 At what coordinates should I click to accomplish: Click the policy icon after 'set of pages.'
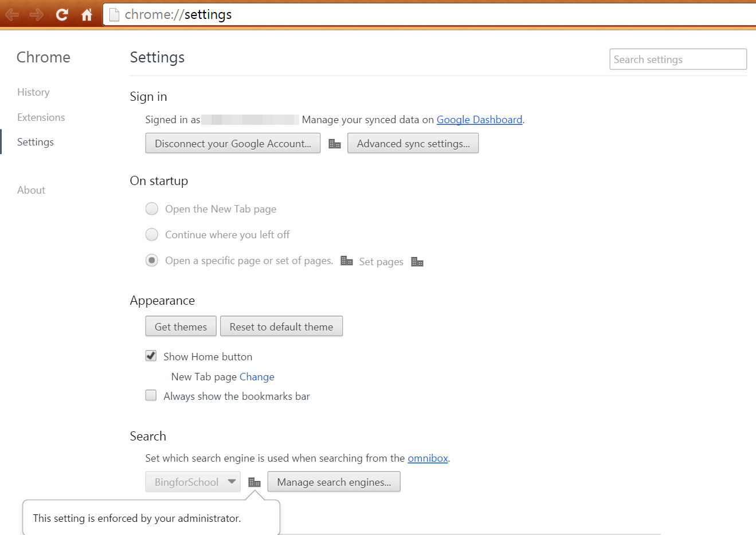coord(347,261)
